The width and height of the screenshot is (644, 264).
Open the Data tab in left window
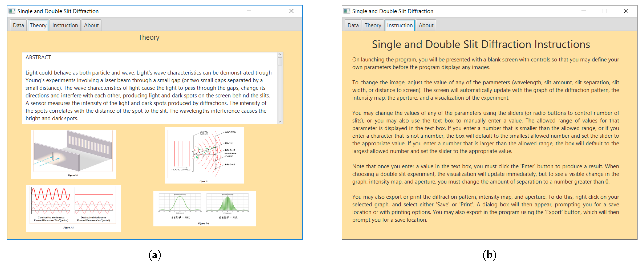[x=18, y=25]
